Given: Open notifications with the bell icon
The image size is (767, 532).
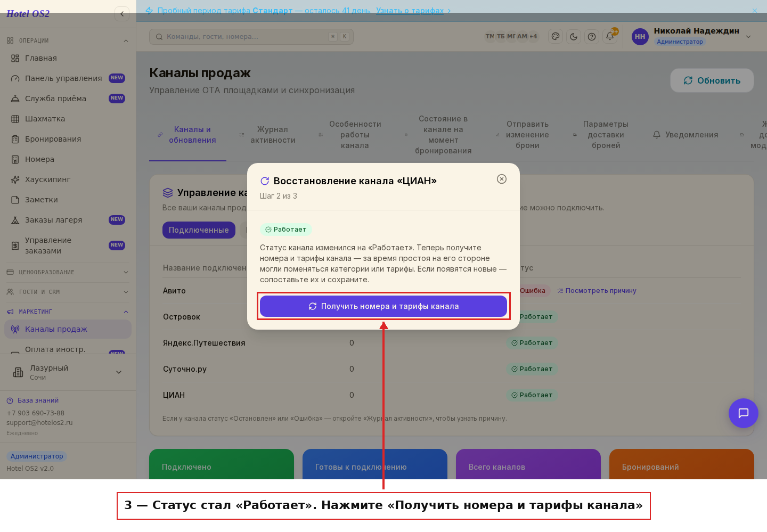Looking at the screenshot, I should click(610, 37).
